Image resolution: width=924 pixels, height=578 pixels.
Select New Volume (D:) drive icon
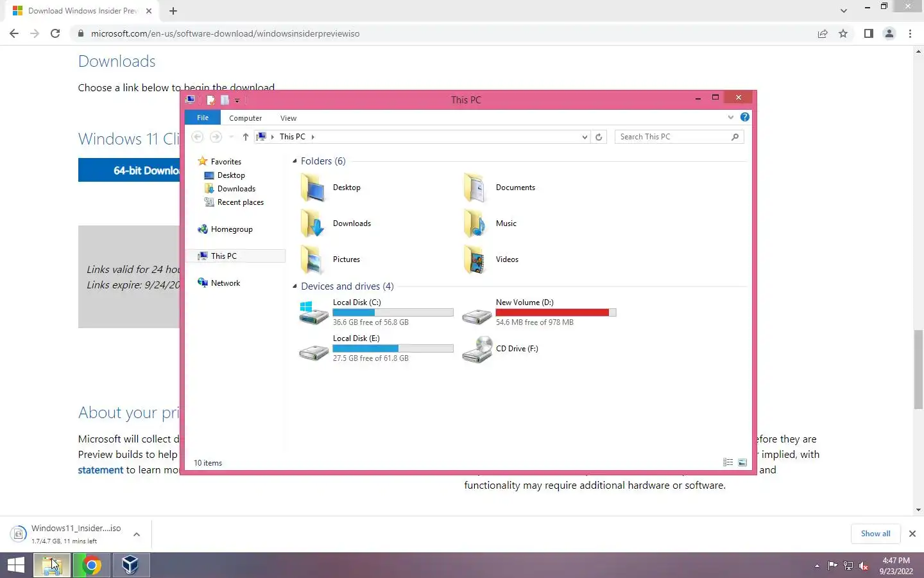477,316
